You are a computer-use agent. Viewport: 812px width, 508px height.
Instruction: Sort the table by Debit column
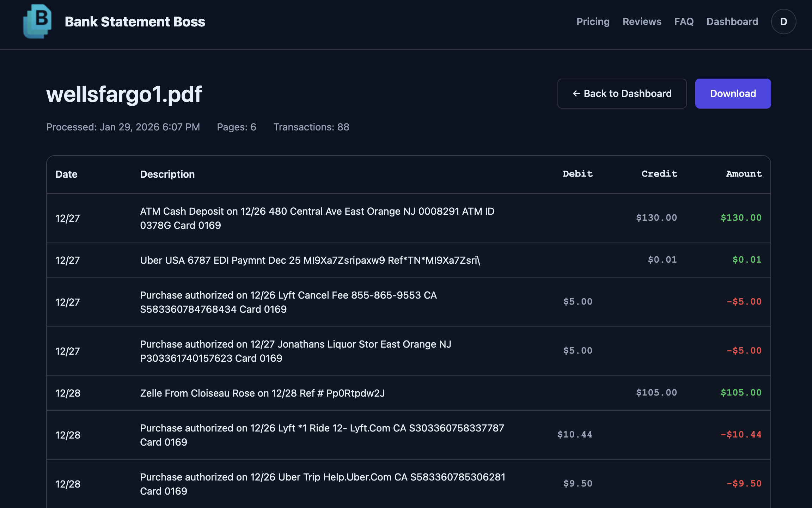point(578,174)
